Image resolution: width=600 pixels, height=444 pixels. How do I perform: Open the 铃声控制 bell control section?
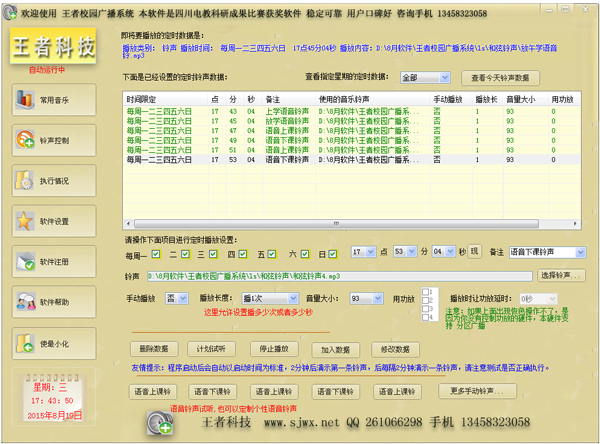click(50, 140)
